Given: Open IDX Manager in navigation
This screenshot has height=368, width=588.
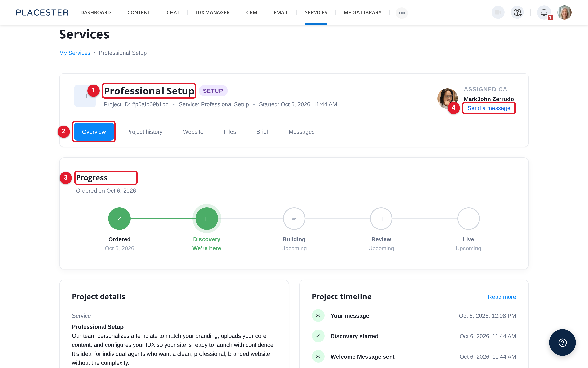Looking at the screenshot, I should click(x=213, y=12).
